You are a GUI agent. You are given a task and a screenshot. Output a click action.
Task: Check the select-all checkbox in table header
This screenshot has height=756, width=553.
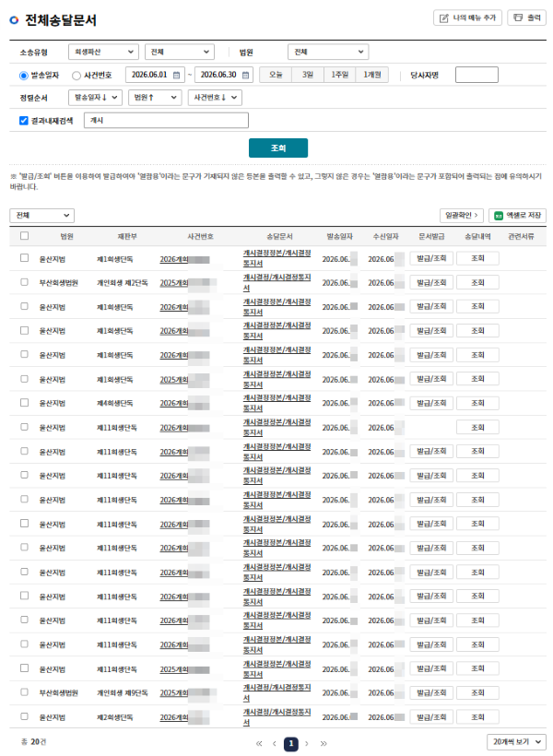25,236
